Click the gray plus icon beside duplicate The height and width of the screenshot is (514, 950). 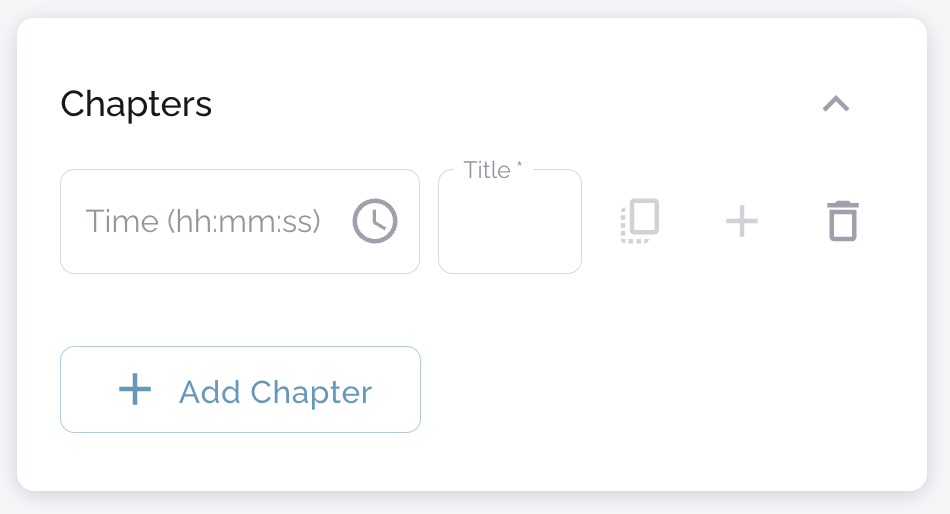[741, 221]
